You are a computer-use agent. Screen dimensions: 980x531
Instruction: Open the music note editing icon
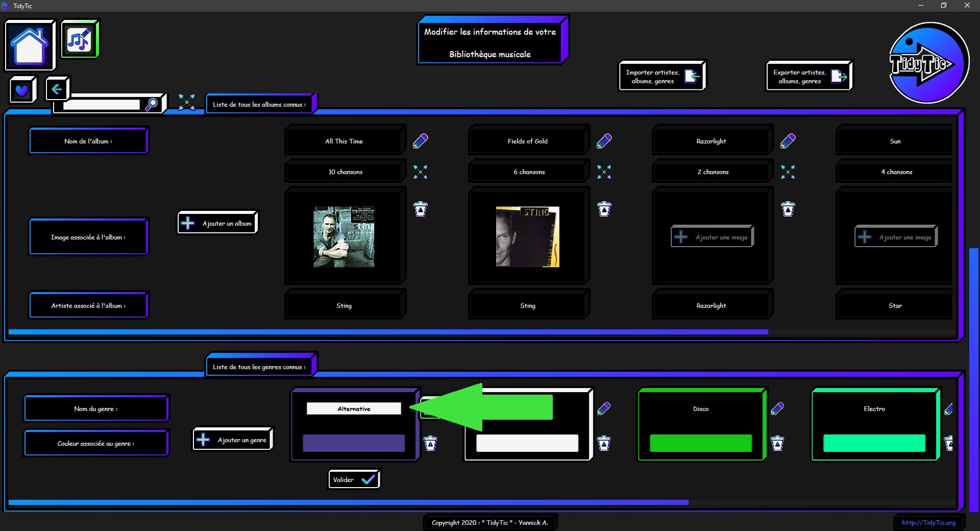80,39
